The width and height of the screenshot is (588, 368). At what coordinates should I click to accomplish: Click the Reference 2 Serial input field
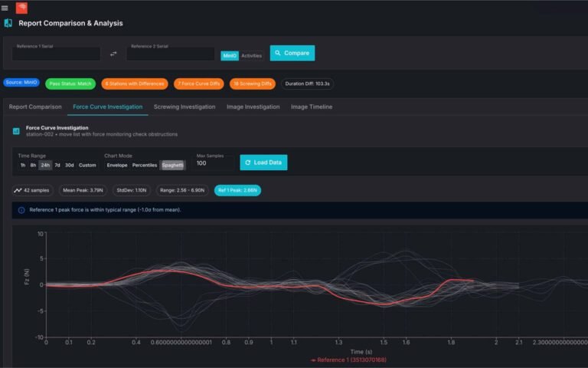[171, 54]
